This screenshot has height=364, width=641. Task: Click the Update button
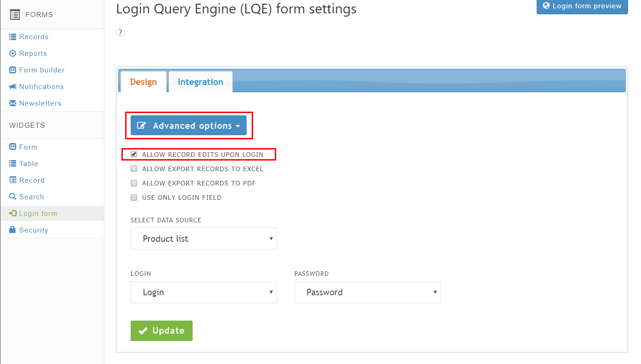pyautogui.click(x=162, y=331)
